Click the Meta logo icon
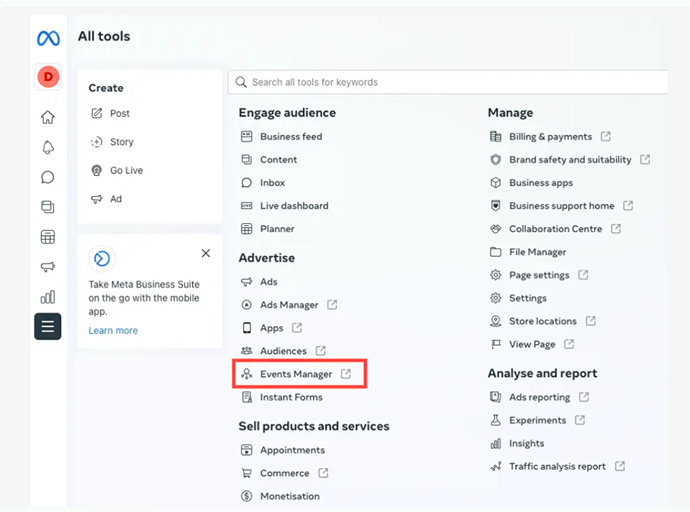This screenshot has width=690, height=512. (x=48, y=38)
